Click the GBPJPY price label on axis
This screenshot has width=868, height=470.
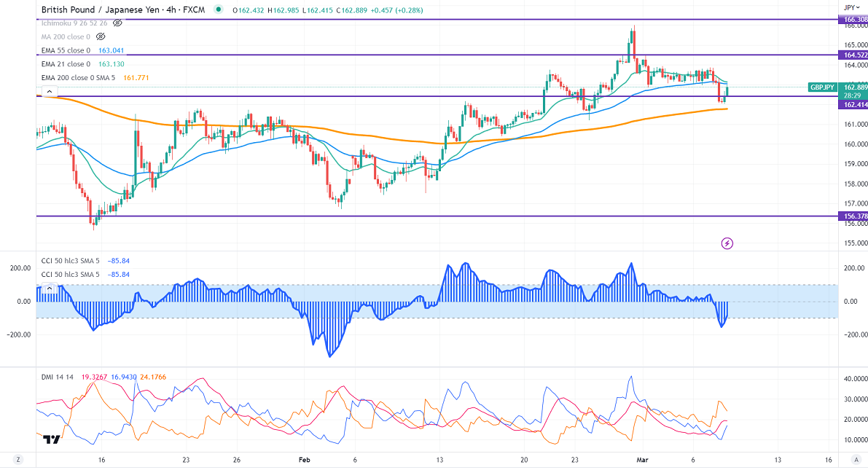tap(823, 87)
